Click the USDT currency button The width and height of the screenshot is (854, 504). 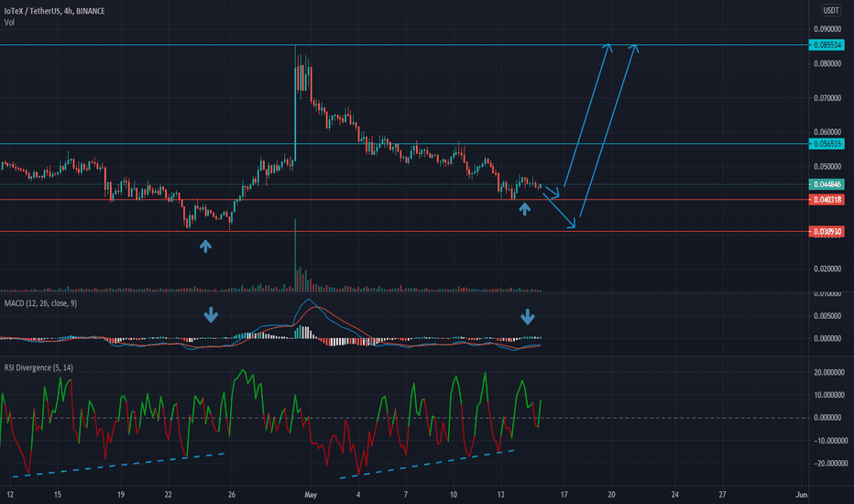[x=830, y=10]
